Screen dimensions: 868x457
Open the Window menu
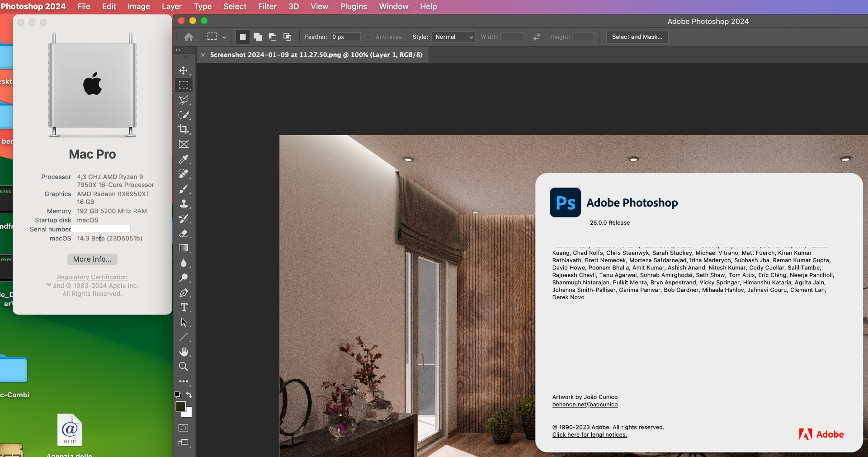tap(394, 6)
